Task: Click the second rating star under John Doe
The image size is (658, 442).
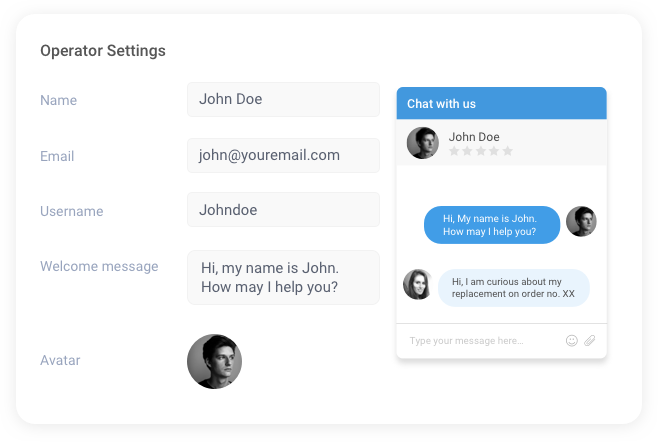Action: point(467,151)
